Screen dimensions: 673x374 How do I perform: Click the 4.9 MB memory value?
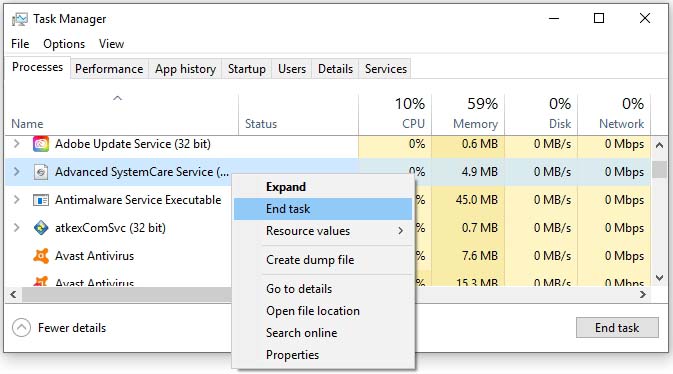pos(480,172)
